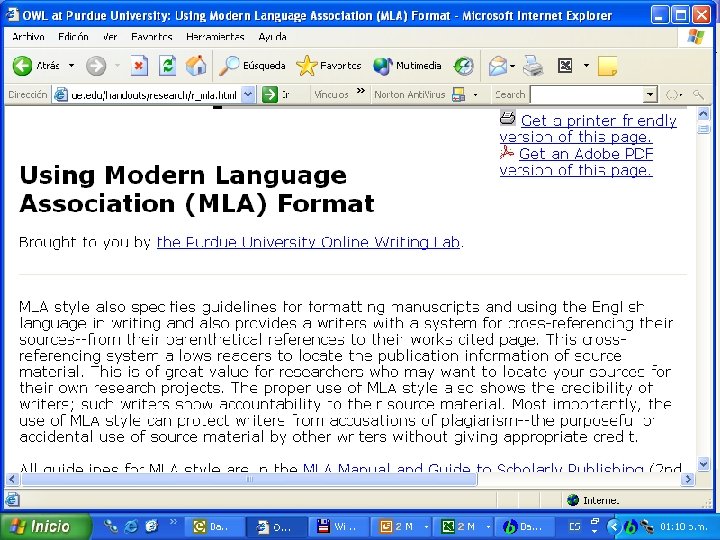Expand the quick launch chevron

pos(173,522)
